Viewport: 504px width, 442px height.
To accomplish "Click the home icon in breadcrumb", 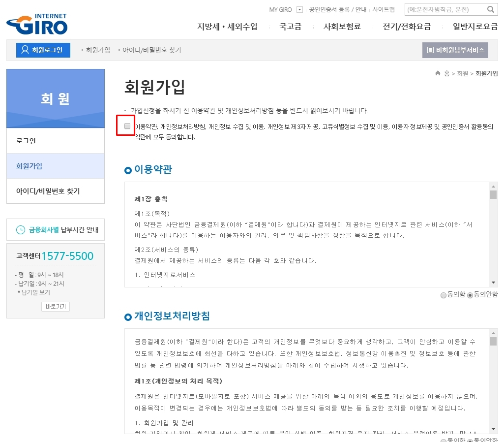I will pyautogui.click(x=438, y=73).
